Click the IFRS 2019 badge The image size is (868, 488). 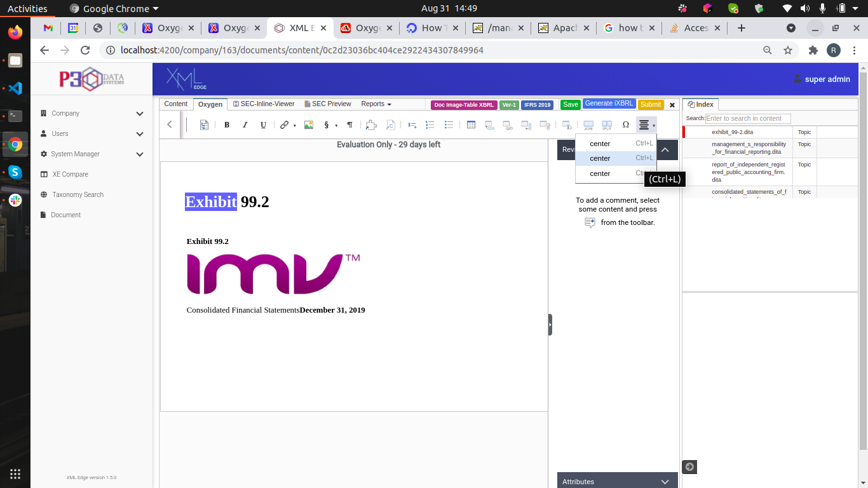(537, 105)
